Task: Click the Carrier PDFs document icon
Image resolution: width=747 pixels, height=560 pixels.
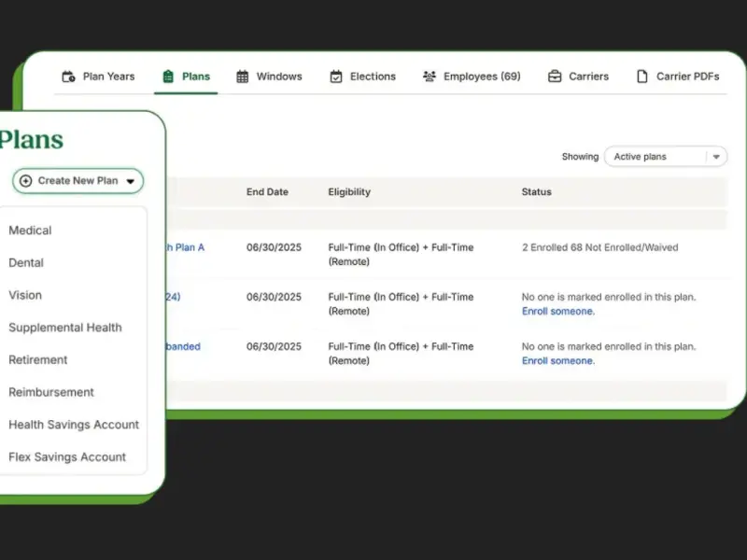Action: [642, 77]
